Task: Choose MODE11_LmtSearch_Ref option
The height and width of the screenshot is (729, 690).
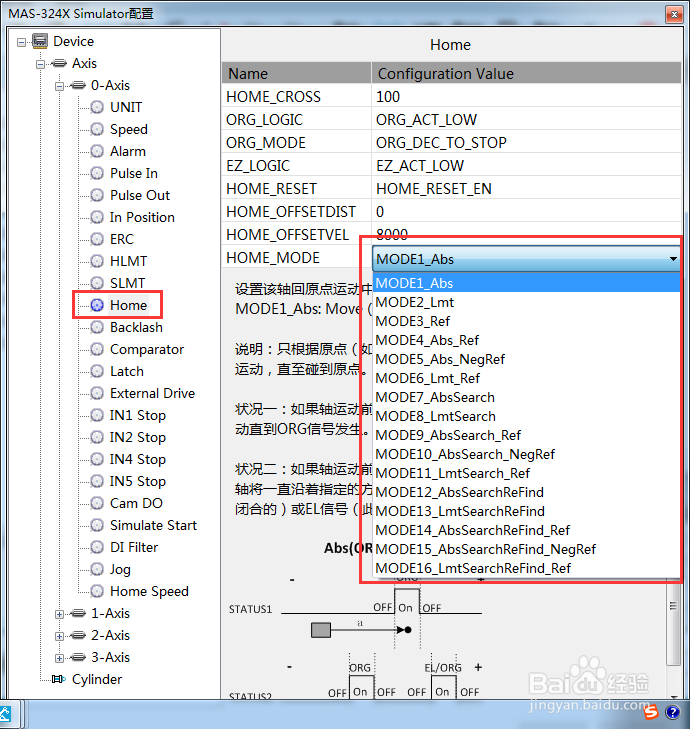Action: (x=526, y=473)
